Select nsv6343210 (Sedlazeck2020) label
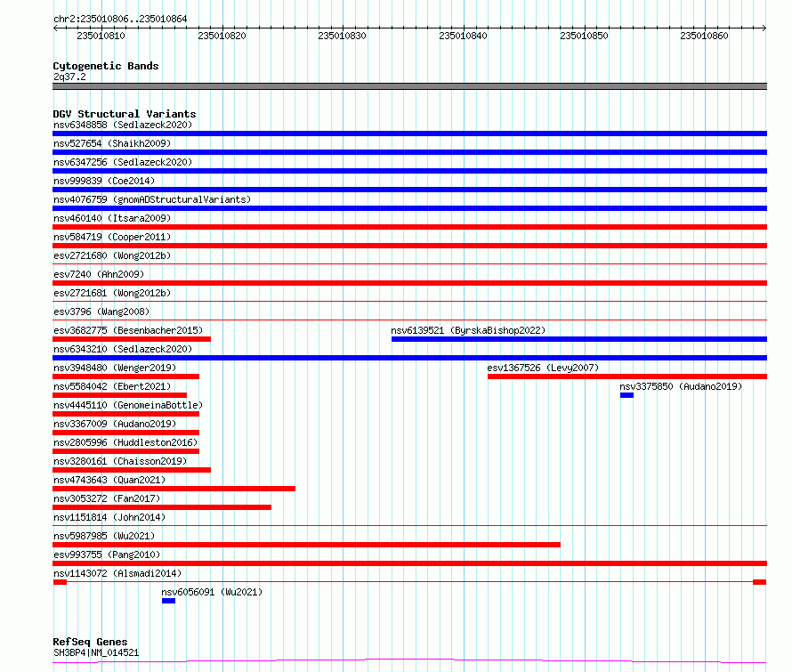The height and width of the screenshot is (672, 792). click(123, 349)
